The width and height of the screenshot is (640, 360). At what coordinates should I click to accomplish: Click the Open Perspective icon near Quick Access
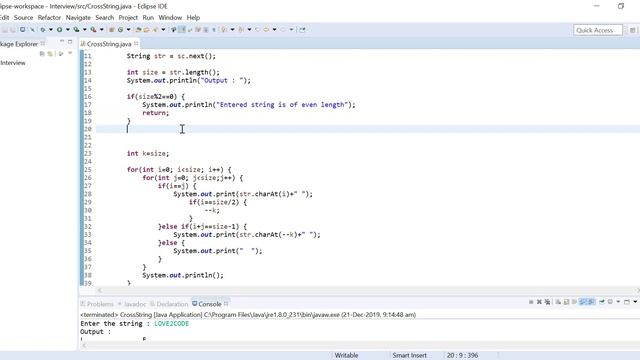pyautogui.click(x=632, y=30)
